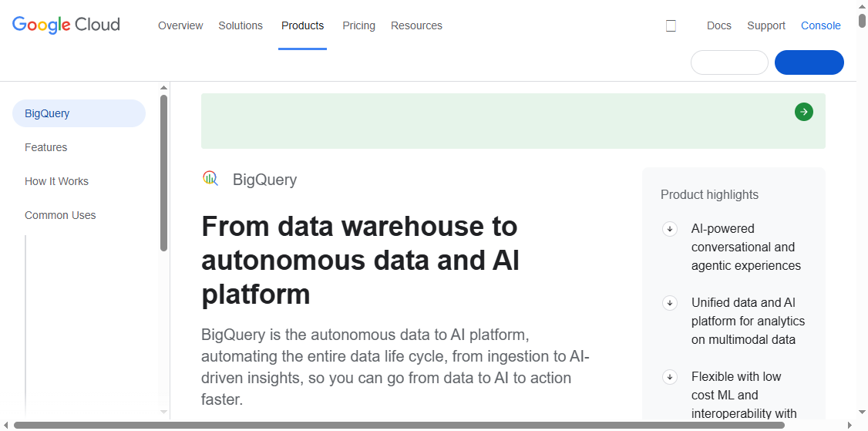868x431 pixels.
Task: Click the horizontal scrollbar right arrow
Action: pos(850,426)
